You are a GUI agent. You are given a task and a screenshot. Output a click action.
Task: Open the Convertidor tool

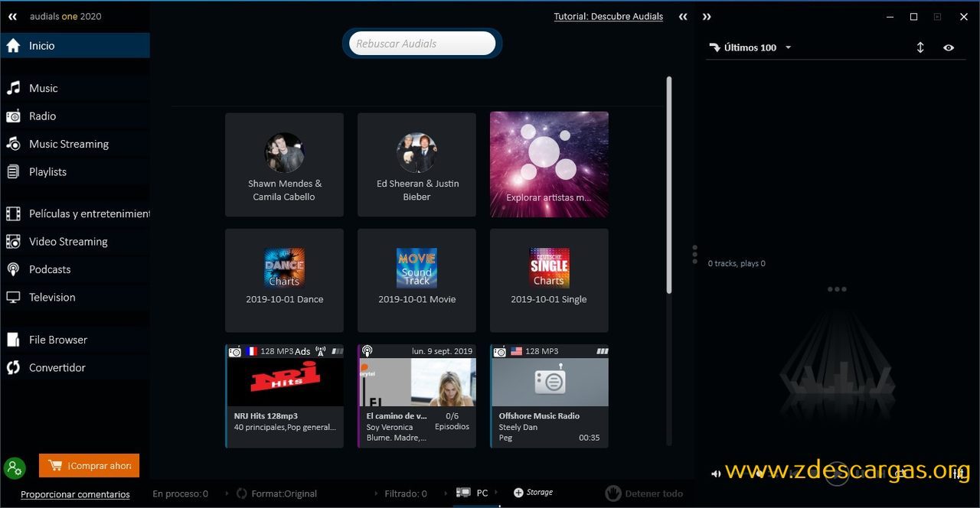click(x=75, y=368)
